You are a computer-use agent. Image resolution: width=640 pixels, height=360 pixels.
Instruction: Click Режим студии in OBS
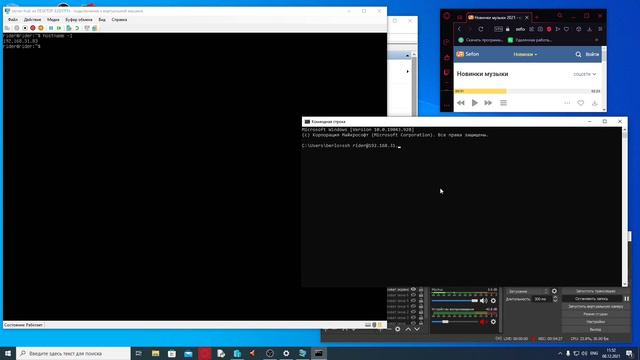click(x=596, y=314)
